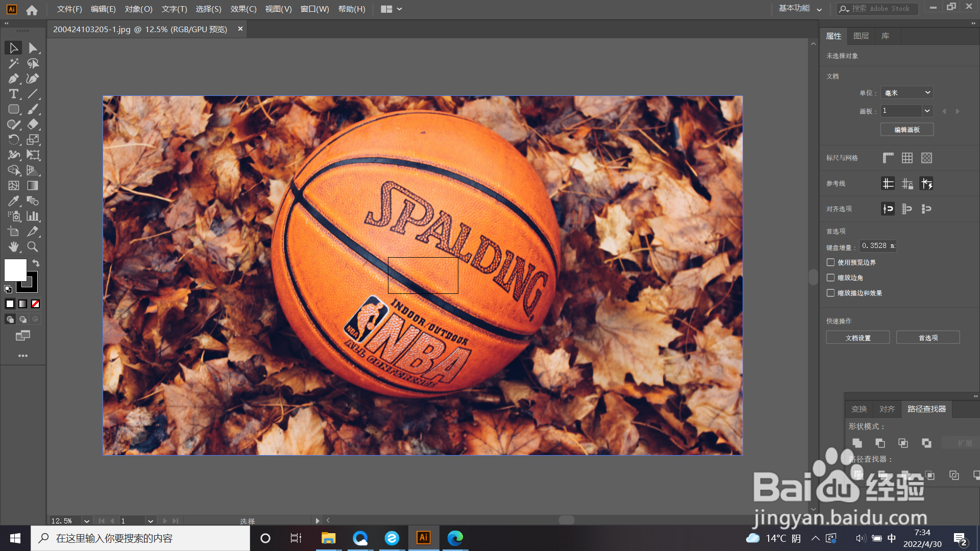This screenshot has height=551, width=980.
Task: Select the Free Transform tool
Action: (x=33, y=155)
